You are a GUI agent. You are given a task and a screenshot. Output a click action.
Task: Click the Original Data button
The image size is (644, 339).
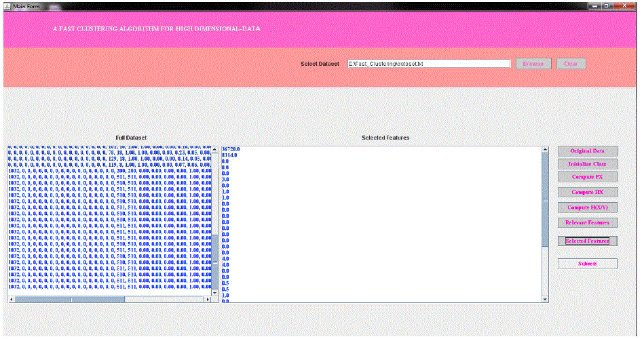pyautogui.click(x=587, y=151)
